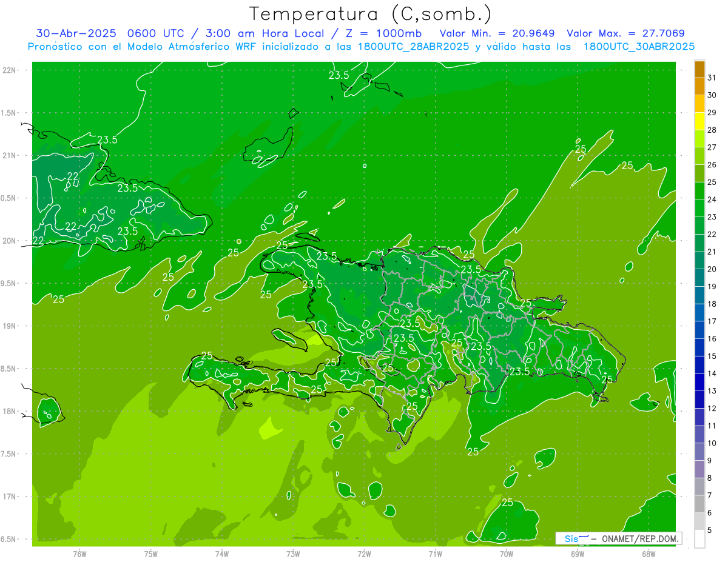
Task: Click the colorbar label '10'
Action: [712, 443]
